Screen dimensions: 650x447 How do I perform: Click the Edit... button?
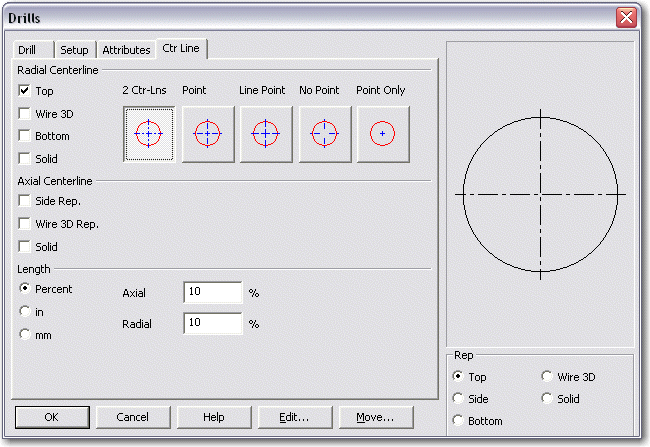pos(295,417)
